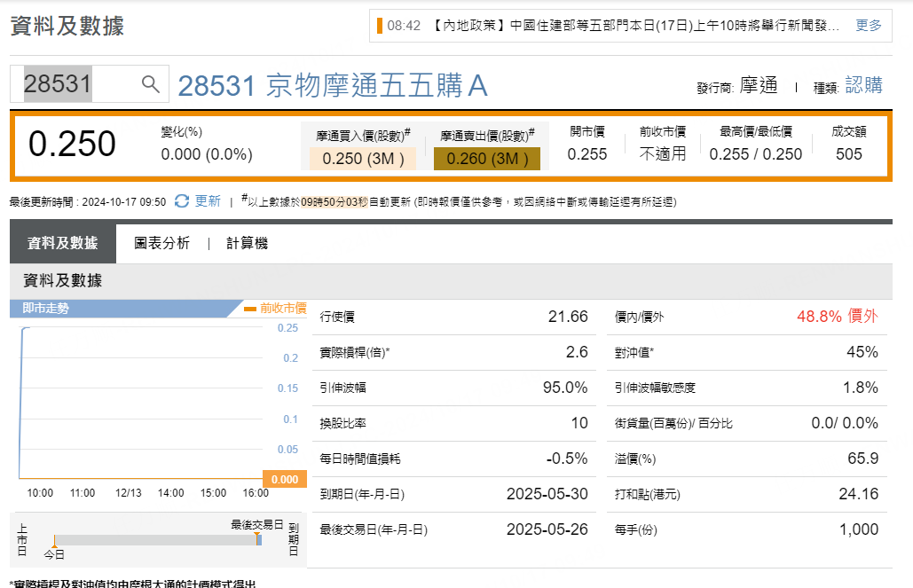Click the 更新 refresh link
The image size is (913, 588).
[x=208, y=200]
